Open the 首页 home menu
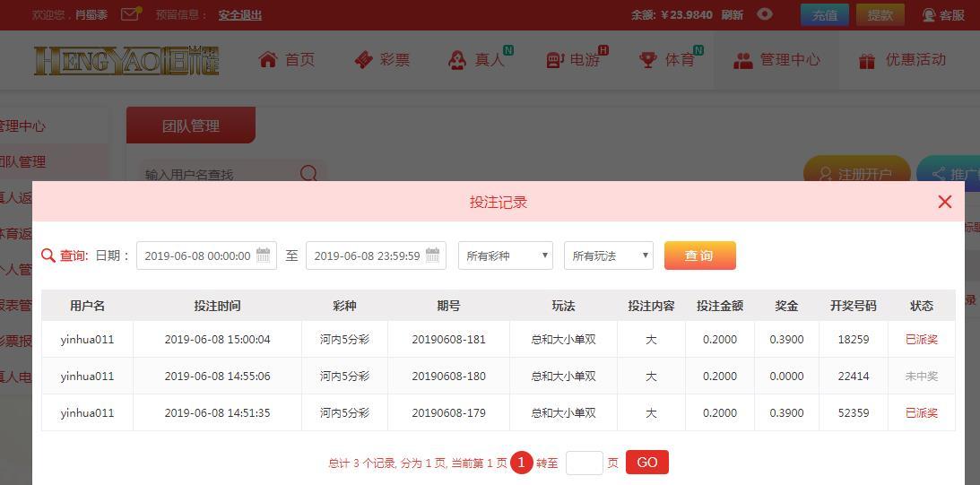The image size is (980, 485). tap(287, 60)
